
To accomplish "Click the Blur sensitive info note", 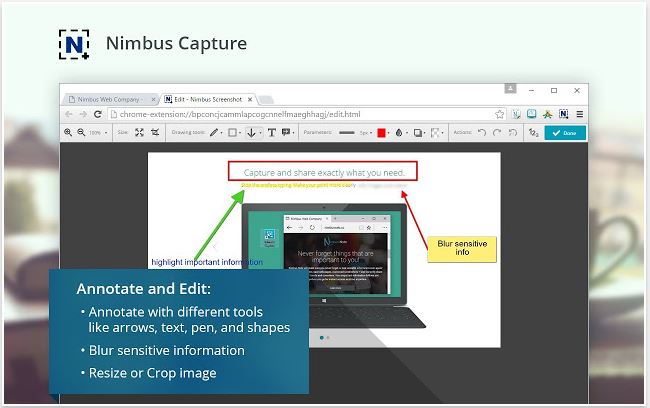I will tap(462, 249).
